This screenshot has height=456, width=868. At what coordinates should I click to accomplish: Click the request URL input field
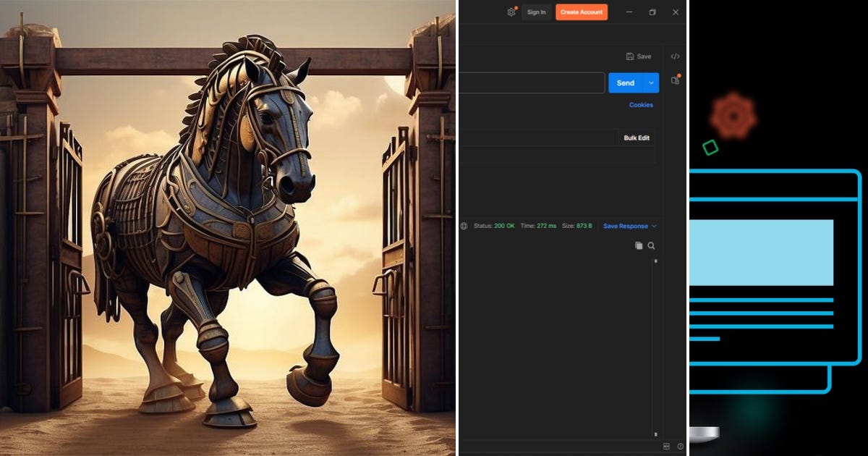tap(532, 83)
